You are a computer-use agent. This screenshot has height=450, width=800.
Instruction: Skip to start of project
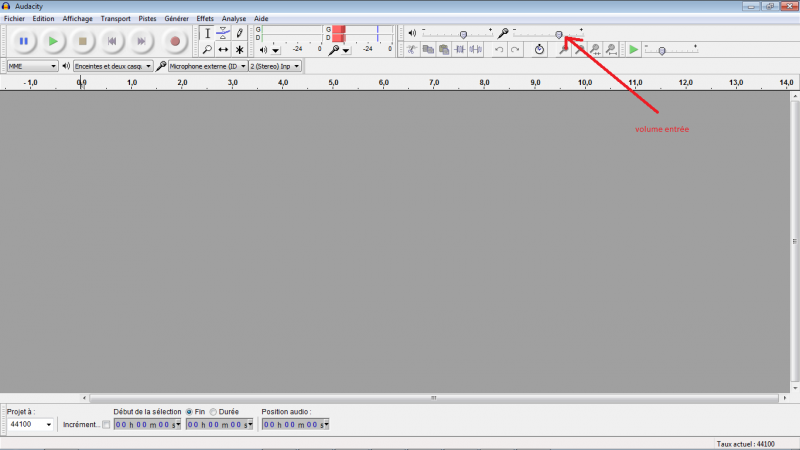[x=112, y=41]
